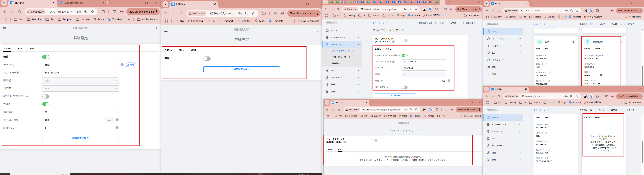644x175 pixels.
Task: Open 日本語 language dropdown in many-tab window
Action: (x=456, y=23)
